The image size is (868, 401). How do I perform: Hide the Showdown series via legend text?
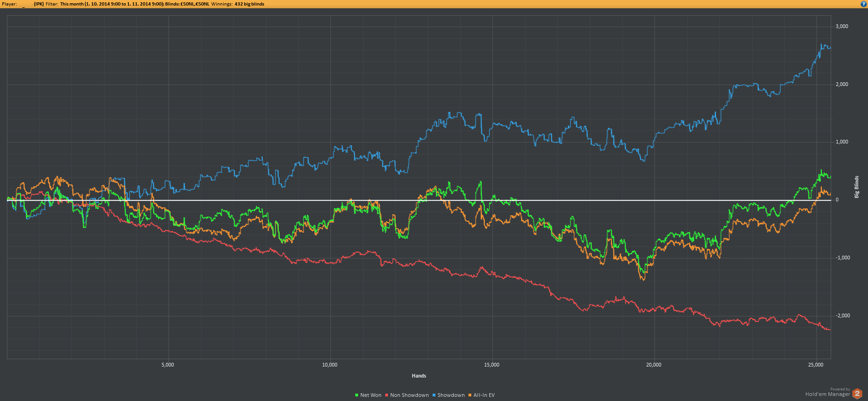tap(451, 395)
